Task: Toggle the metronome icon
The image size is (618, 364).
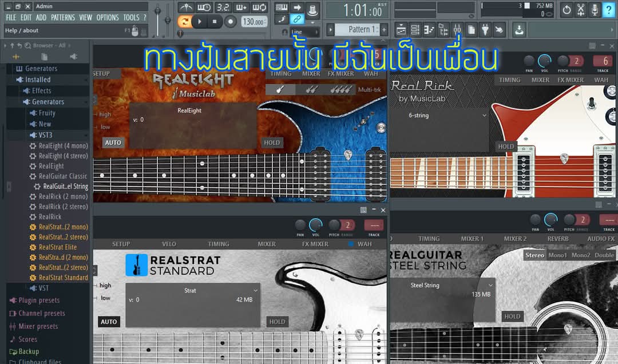Action: (185, 7)
